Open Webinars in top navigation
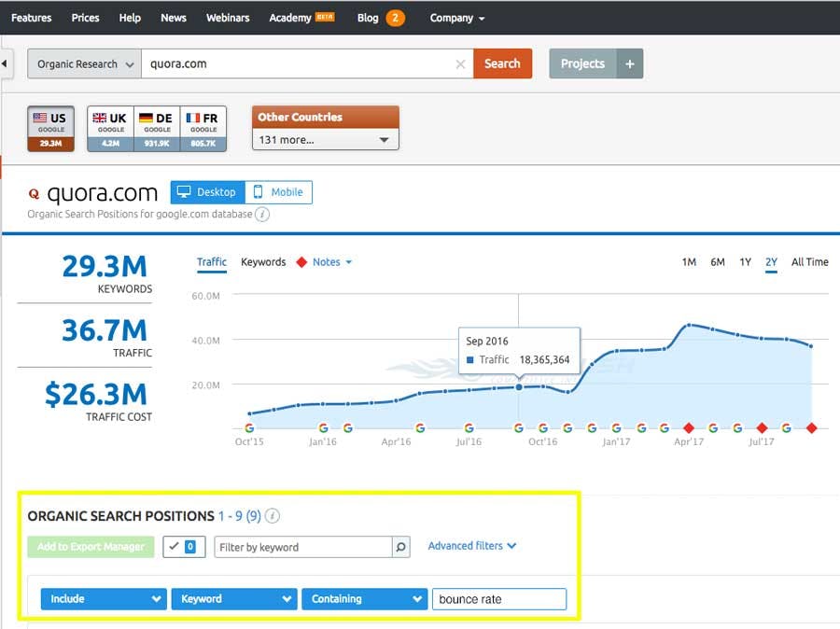The image size is (840, 629). [x=228, y=18]
